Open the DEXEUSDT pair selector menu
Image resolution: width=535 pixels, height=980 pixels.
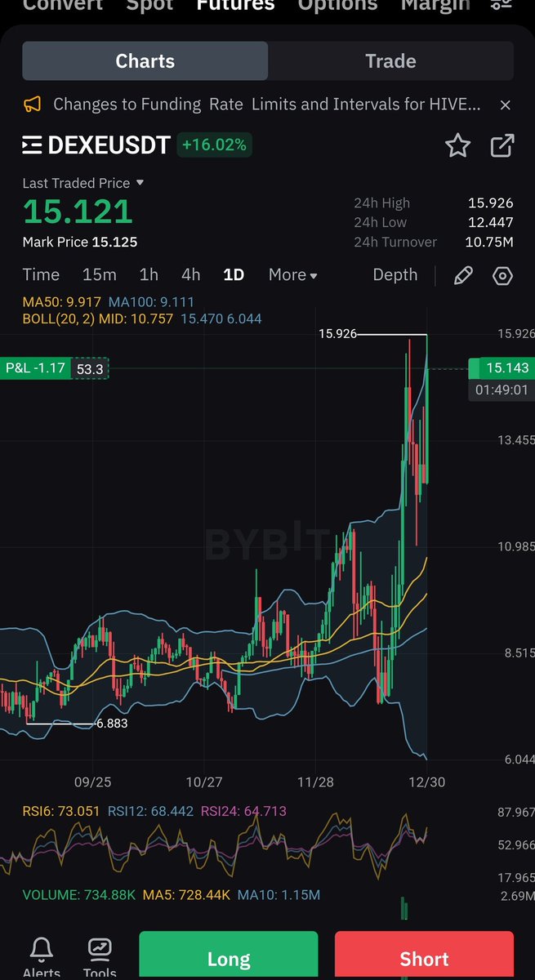[x=96, y=145]
